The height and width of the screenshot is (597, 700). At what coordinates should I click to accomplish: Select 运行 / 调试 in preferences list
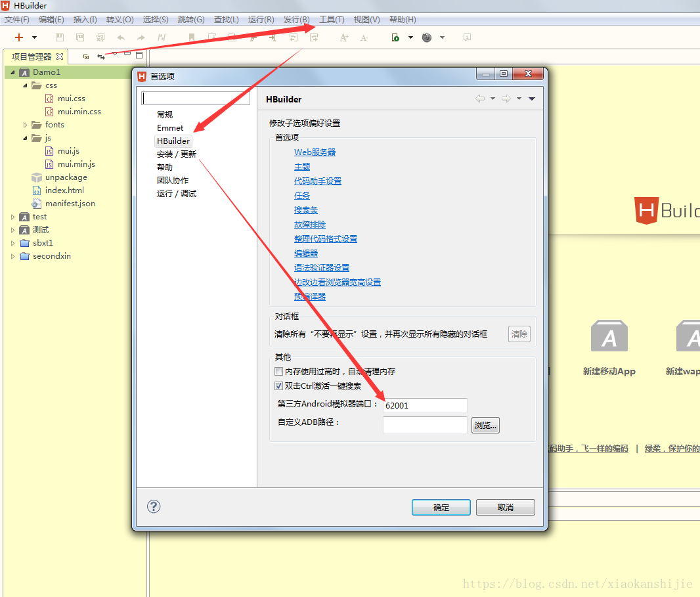[177, 194]
